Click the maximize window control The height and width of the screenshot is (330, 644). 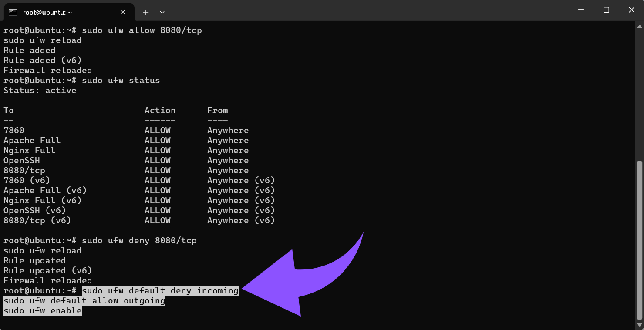[606, 10]
